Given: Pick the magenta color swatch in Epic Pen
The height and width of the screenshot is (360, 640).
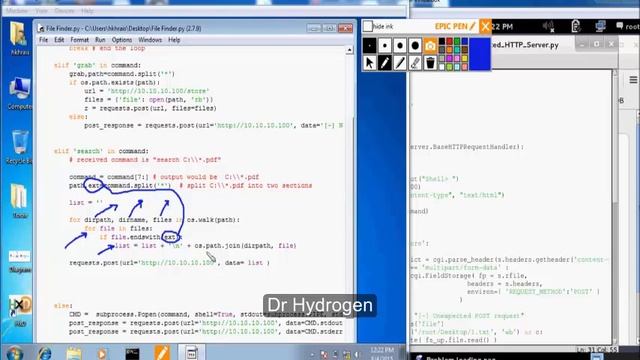Looking at the screenshot, I should (449, 58).
